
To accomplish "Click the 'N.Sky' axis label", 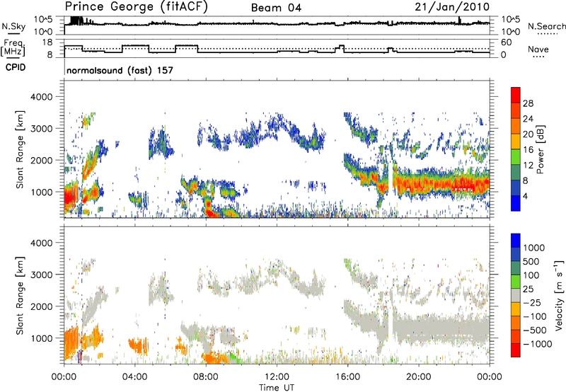I will pos(13,26).
